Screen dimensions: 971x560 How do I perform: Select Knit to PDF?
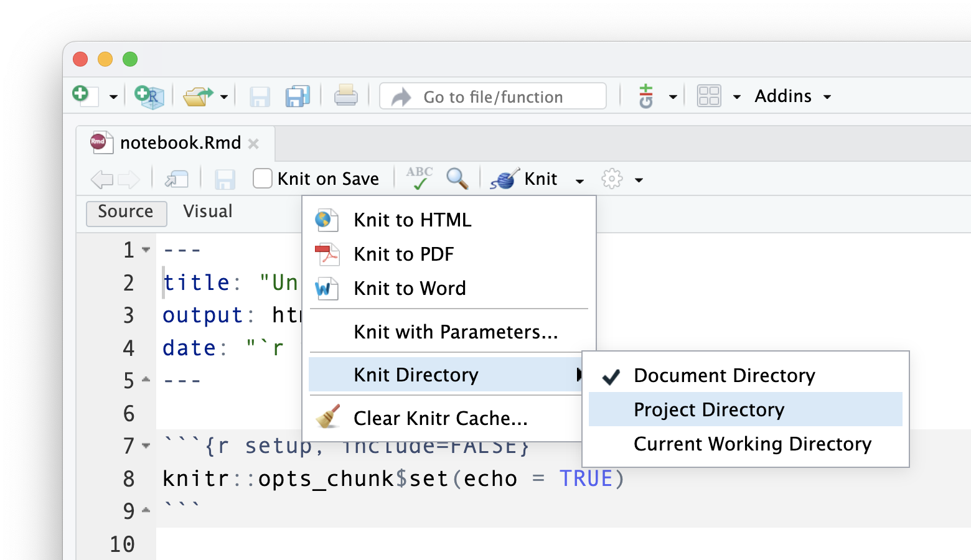[x=403, y=254]
